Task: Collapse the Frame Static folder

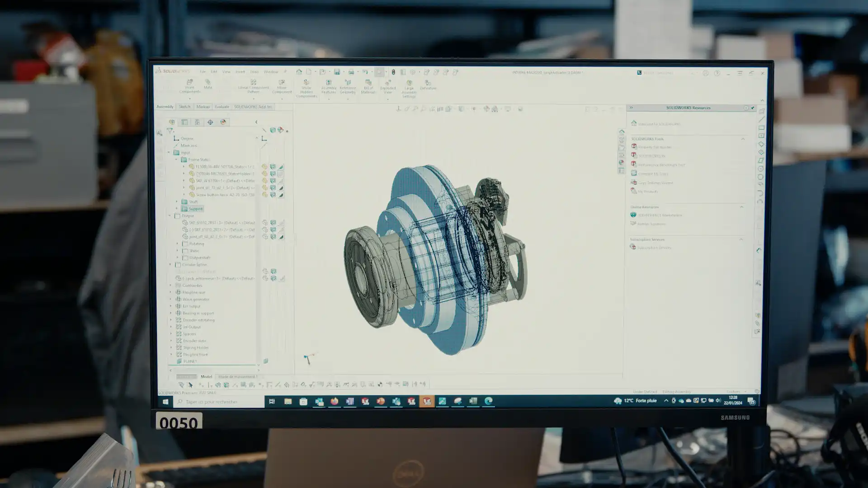Action: [x=177, y=160]
